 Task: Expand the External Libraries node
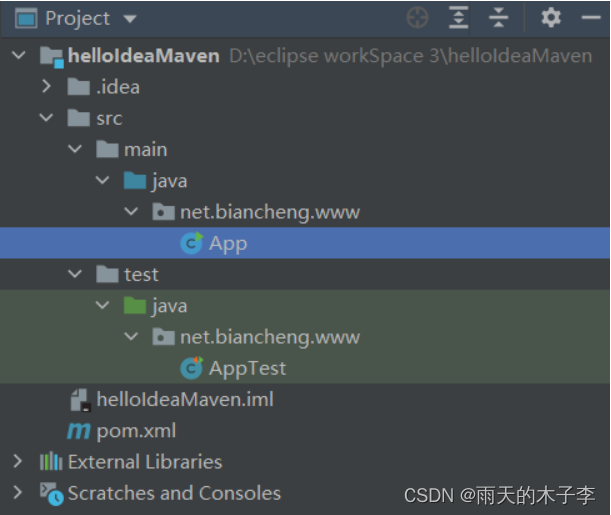click(18, 461)
